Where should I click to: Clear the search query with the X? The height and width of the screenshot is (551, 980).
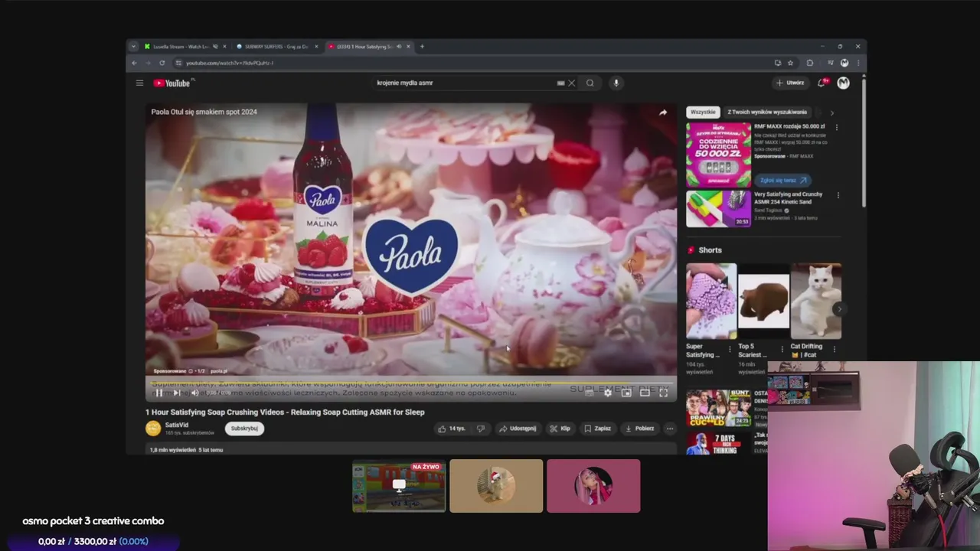point(571,83)
